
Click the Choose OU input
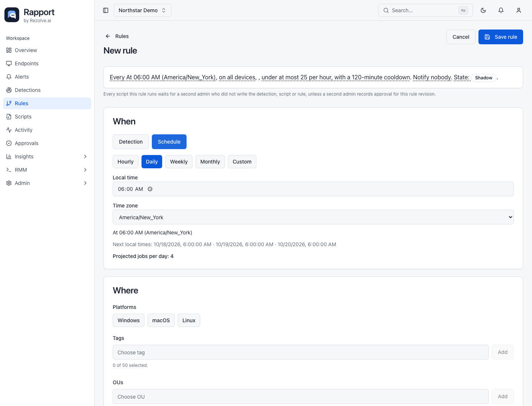tap(301, 396)
